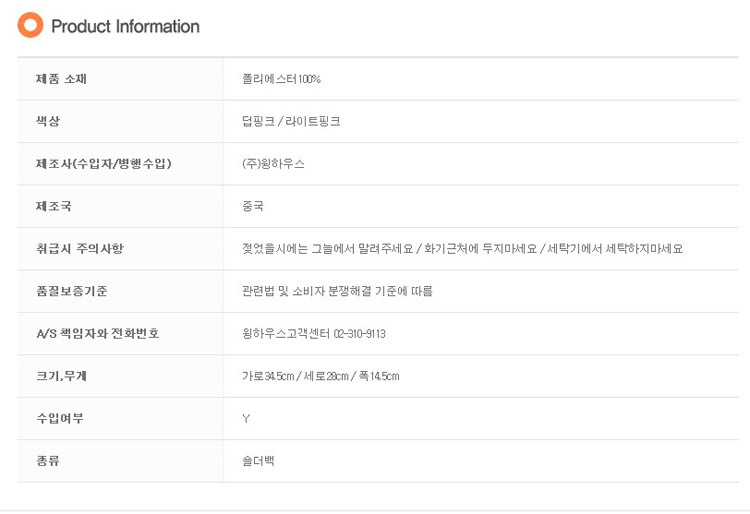Click the 중국 country value

(253, 206)
